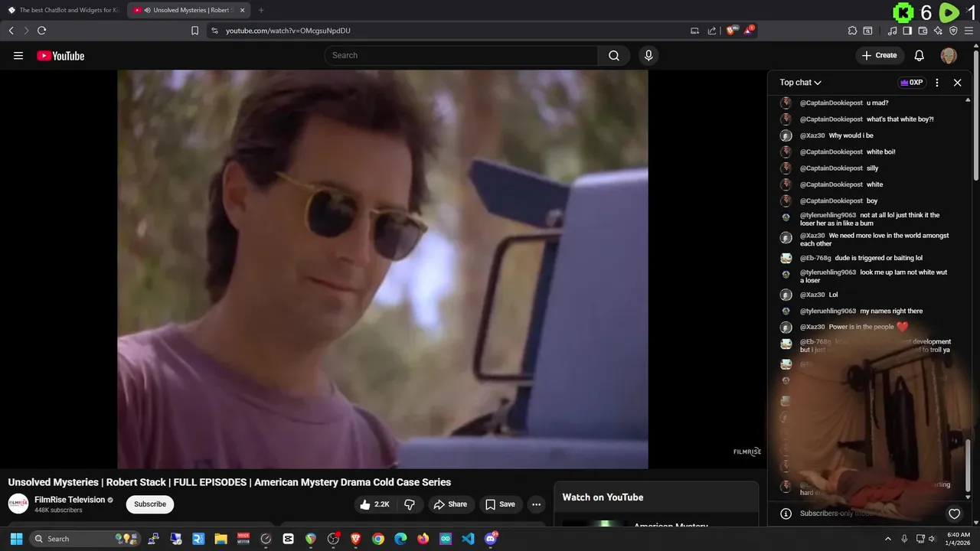Open YouTube notifications bell
Viewport: 980px width, 551px height.
(920, 55)
